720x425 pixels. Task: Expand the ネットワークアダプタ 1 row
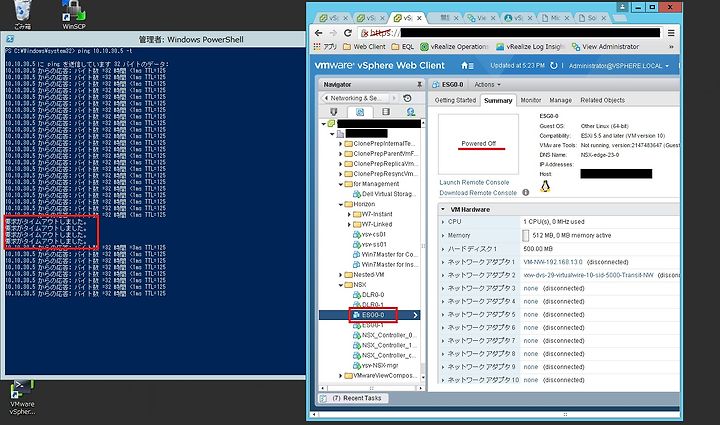click(x=443, y=262)
